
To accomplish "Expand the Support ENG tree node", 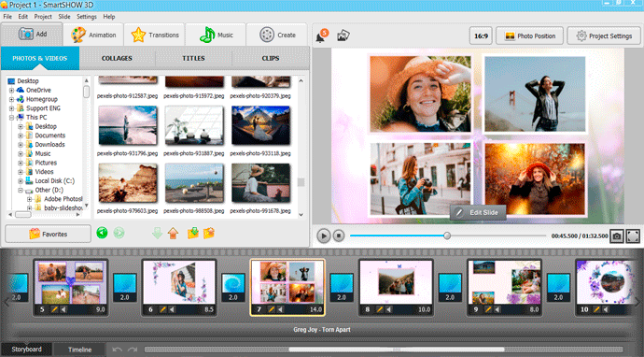I will [x=11, y=108].
